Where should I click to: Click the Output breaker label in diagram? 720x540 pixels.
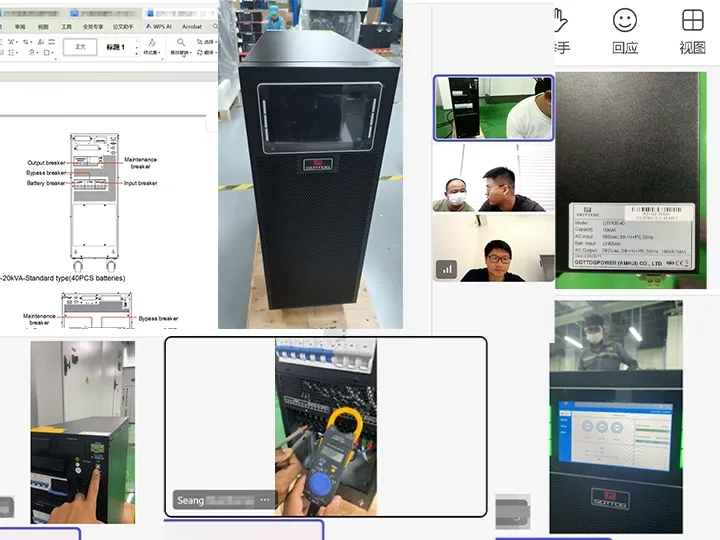click(x=46, y=163)
